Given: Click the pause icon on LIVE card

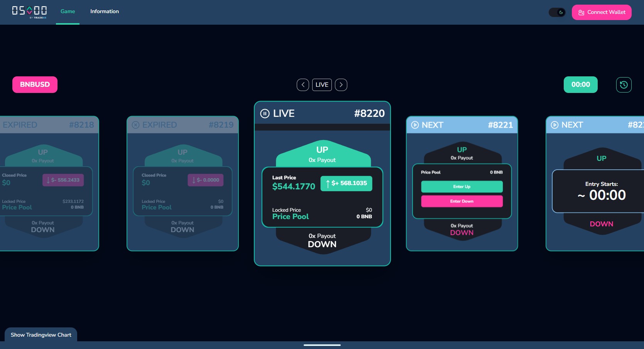Looking at the screenshot, I should [265, 113].
